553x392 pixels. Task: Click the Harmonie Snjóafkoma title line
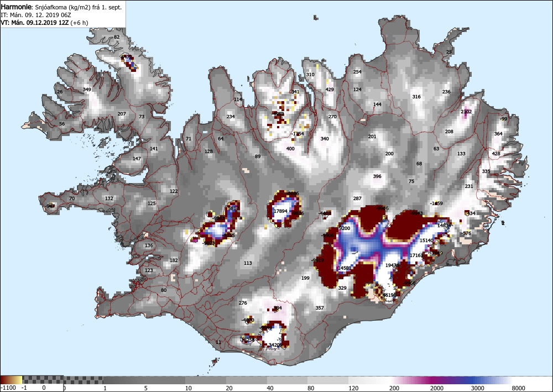[x=61, y=7]
